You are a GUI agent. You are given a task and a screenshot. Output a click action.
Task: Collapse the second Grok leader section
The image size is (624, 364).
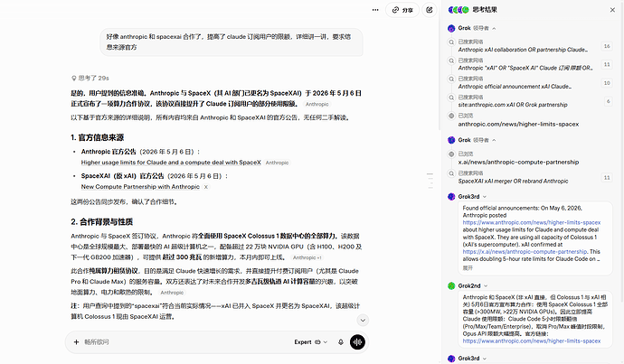point(494,140)
